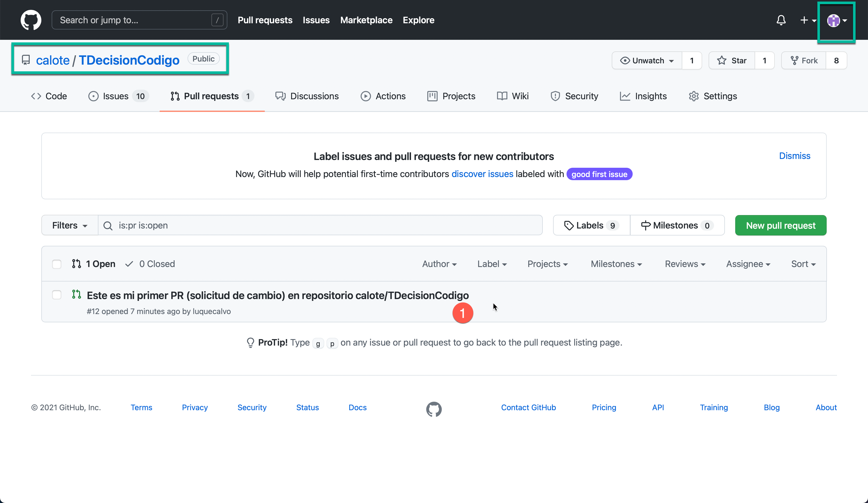The image size is (868, 503).
Task: Click Pull requests in top navigation
Action: (x=265, y=20)
